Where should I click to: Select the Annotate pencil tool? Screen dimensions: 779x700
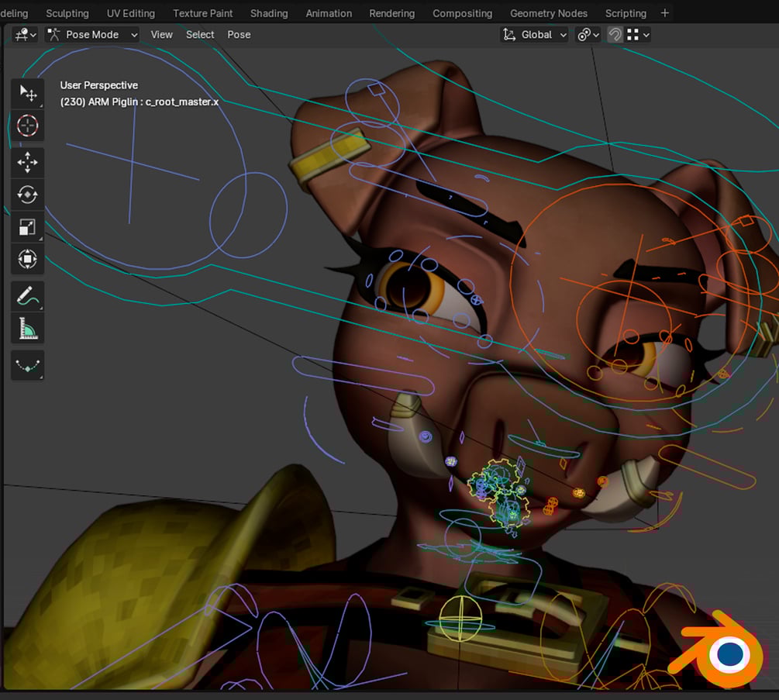coord(28,296)
